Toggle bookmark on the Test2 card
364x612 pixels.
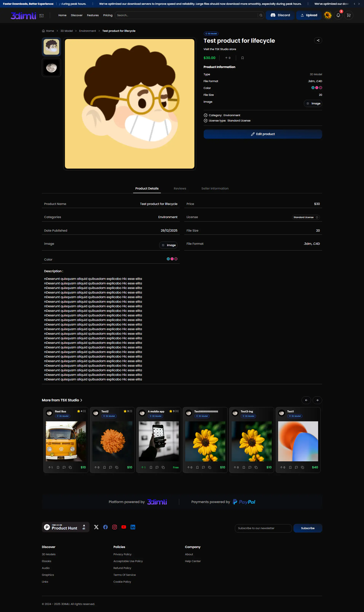[105, 467]
